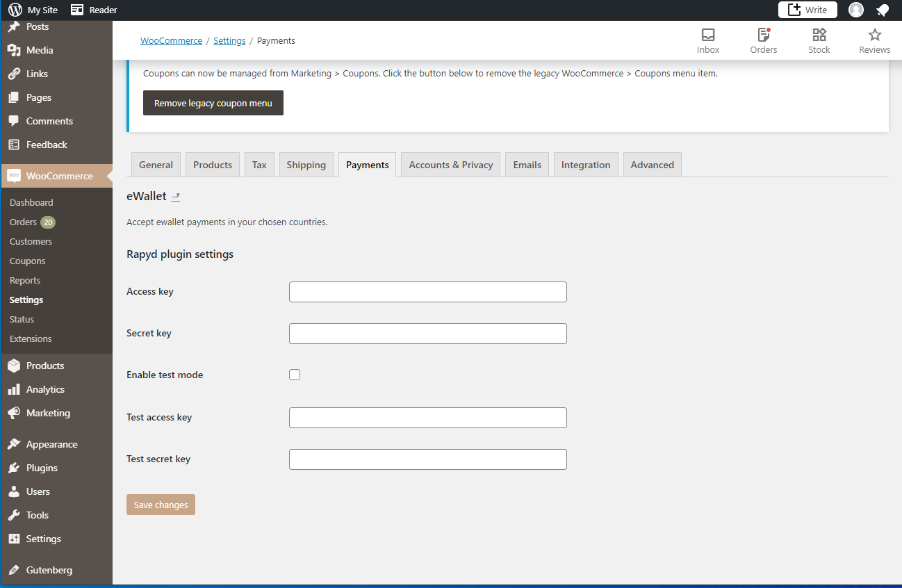Click the Gutenberg pencil icon
The width and height of the screenshot is (902, 588).
tap(14, 570)
